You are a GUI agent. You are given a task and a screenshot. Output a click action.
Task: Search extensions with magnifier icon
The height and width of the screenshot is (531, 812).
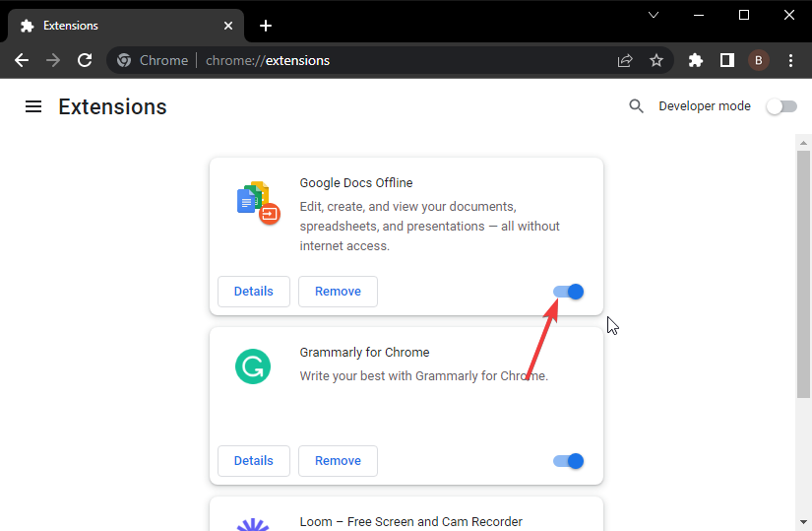pos(636,106)
